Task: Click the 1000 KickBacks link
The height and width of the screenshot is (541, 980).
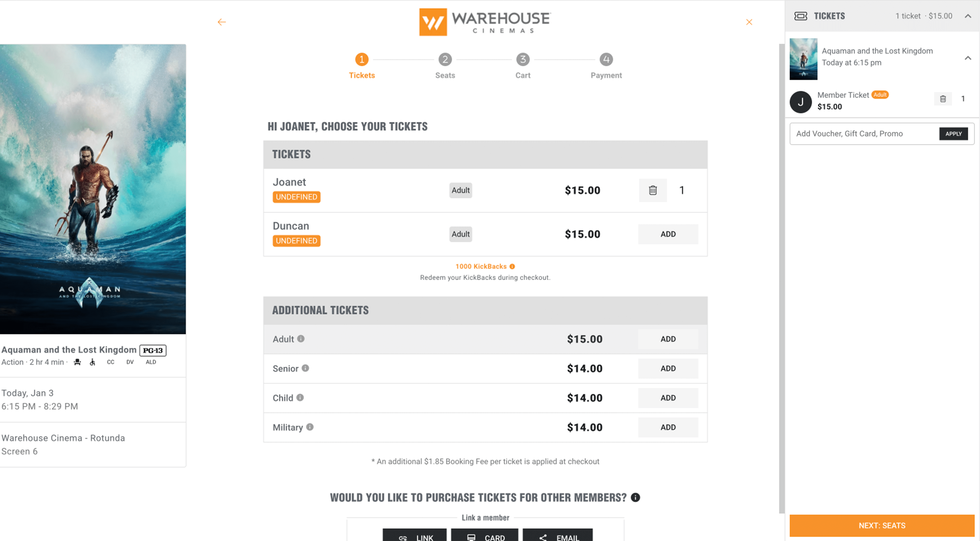Action: tap(481, 266)
